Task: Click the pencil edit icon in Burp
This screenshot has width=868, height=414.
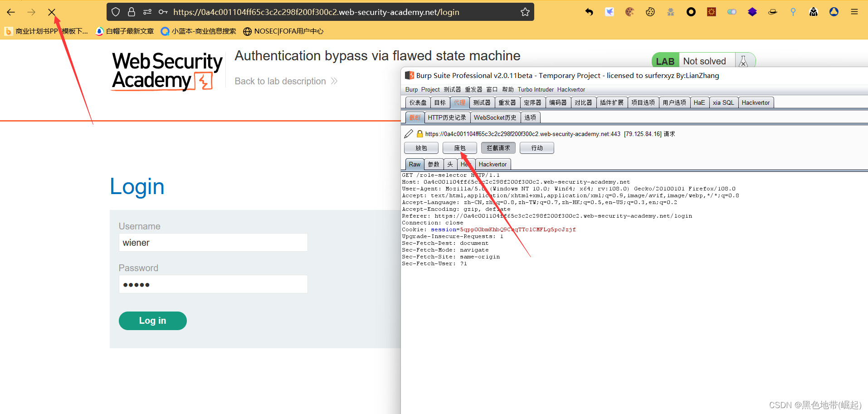Action: (x=409, y=134)
